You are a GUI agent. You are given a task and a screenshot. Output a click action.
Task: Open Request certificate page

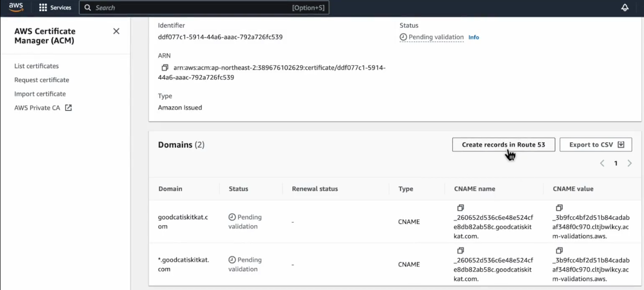(42, 80)
